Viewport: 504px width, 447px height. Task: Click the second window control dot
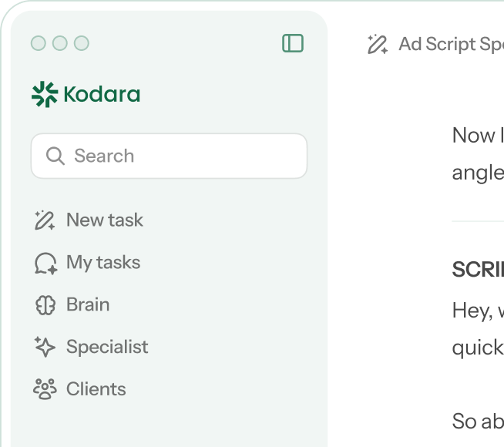point(60,43)
